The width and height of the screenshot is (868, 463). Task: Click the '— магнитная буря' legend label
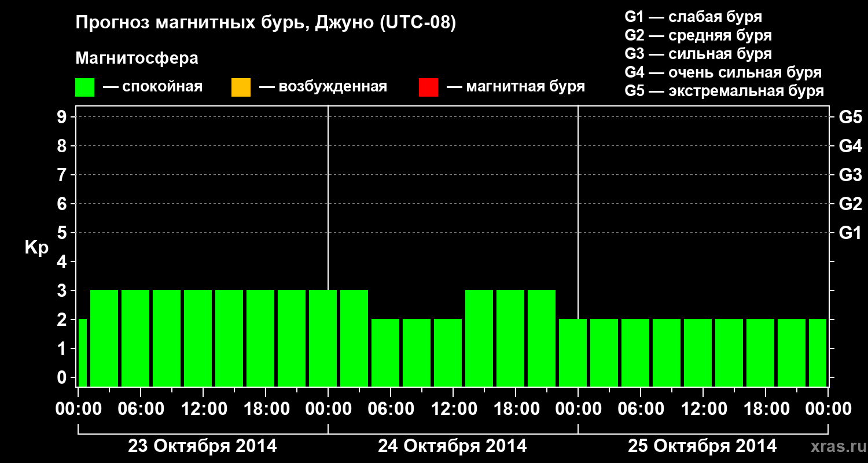(516, 87)
